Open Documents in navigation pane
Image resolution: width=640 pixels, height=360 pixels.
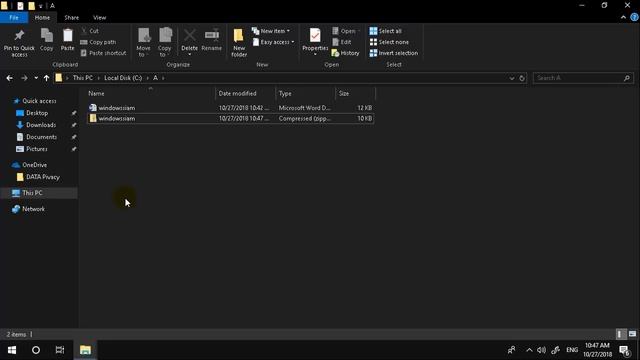point(41,137)
